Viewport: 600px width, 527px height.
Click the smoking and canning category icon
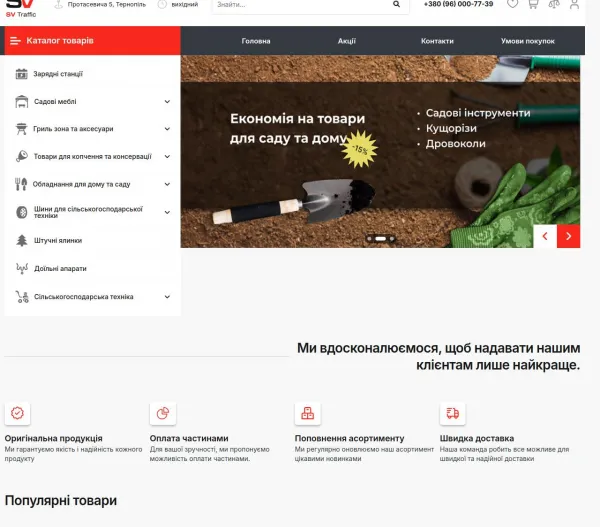[x=22, y=156]
